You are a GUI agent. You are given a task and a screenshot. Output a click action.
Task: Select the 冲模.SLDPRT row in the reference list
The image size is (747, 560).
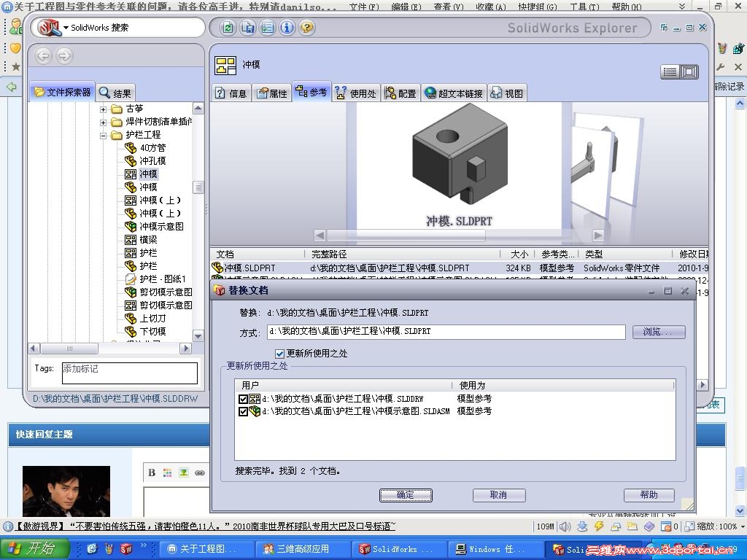click(460, 268)
